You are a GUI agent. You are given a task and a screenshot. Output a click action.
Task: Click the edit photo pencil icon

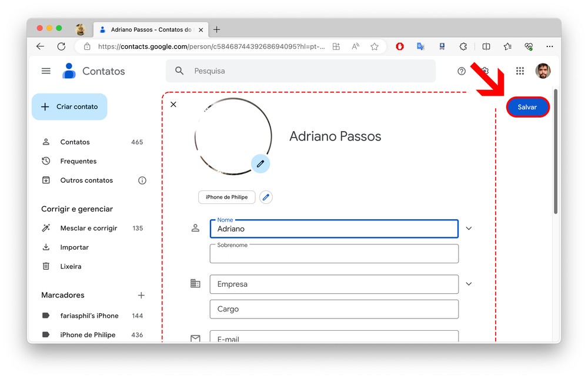(x=260, y=164)
